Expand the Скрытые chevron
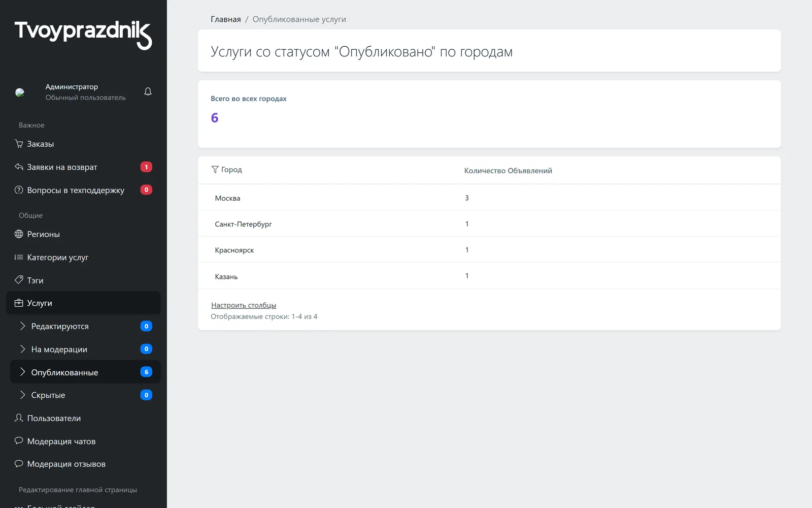 pos(22,395)
